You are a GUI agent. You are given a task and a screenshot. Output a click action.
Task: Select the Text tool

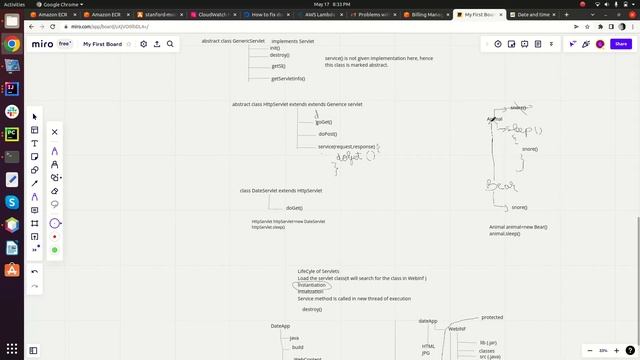click(35, 143)
